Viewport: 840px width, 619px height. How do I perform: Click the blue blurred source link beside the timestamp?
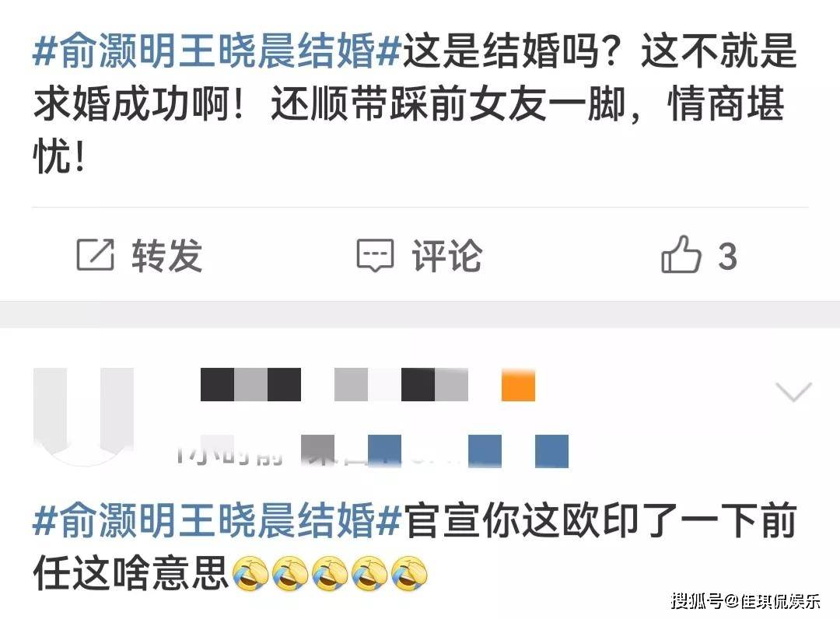coord(434,451)
